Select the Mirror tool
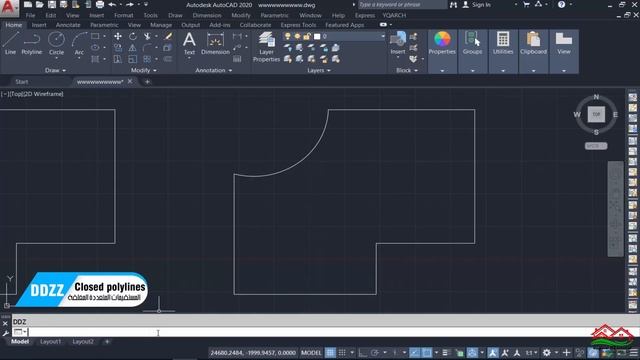The width and height of the screenshot is (640, 360). pyautogui.click(x=133, y=48)
